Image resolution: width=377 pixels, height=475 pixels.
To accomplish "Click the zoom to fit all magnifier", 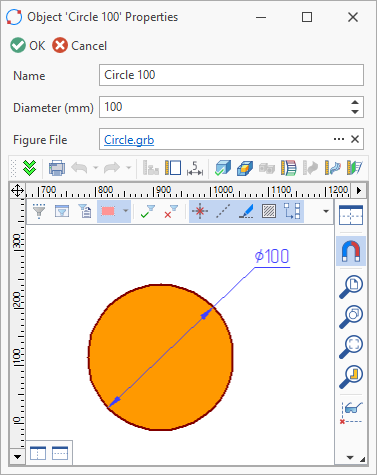I will (x=351, y=347).
